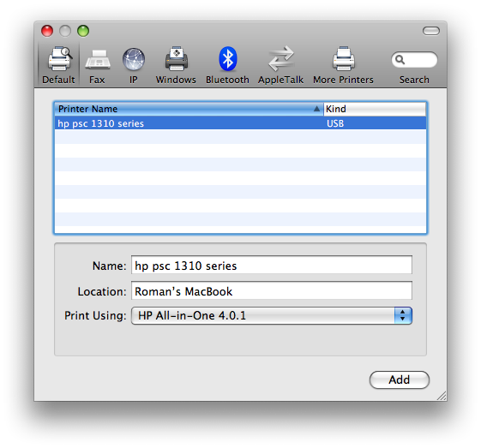Click the Add button
Screen dimensions: 481x448
400,380
